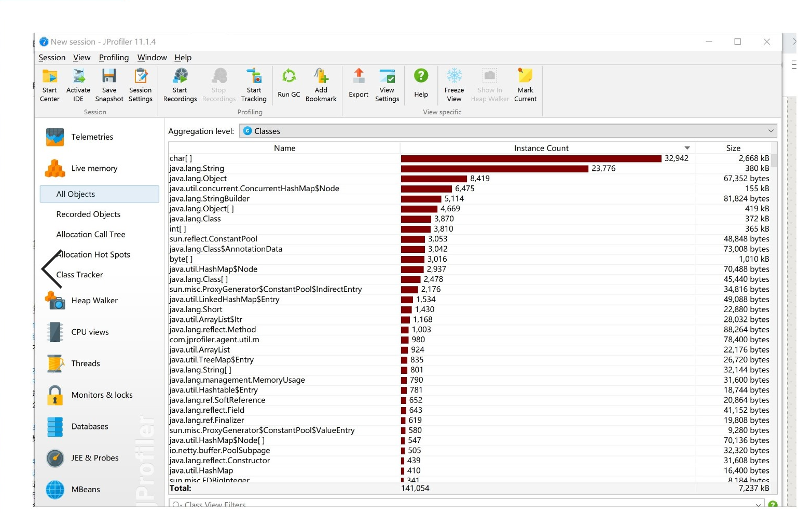The image size is (812, 513).
Task: Click the com.jprofiler.agent.util.m row
Action: pos(470,340)
